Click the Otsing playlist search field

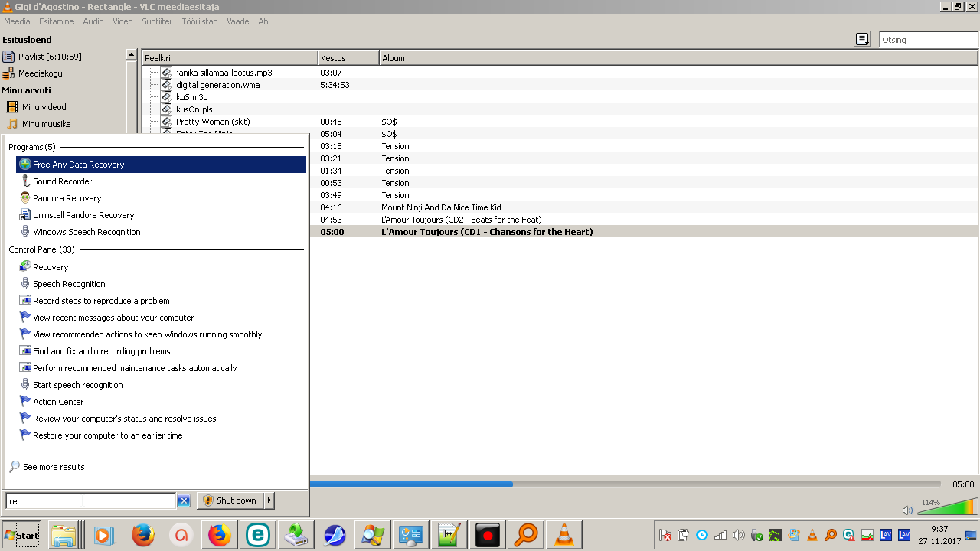927,40
